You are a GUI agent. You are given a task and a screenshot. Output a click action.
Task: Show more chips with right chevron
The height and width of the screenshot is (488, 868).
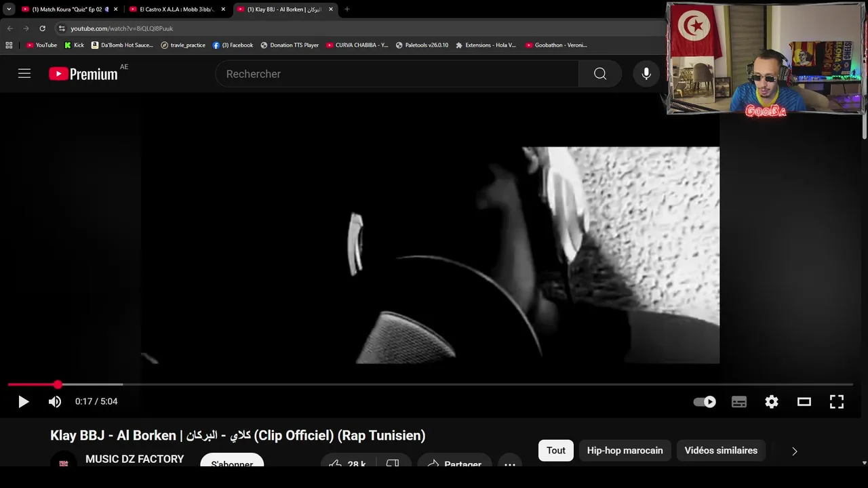pyautogui.click(x=795, y=451)
